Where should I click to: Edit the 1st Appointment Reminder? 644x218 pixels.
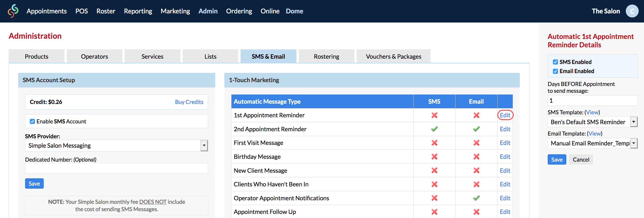[x=505, y=115]
